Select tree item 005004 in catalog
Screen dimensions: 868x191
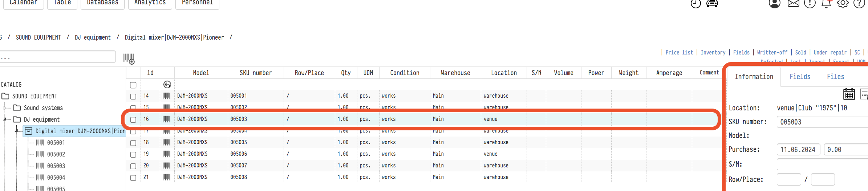coord(56,178)
